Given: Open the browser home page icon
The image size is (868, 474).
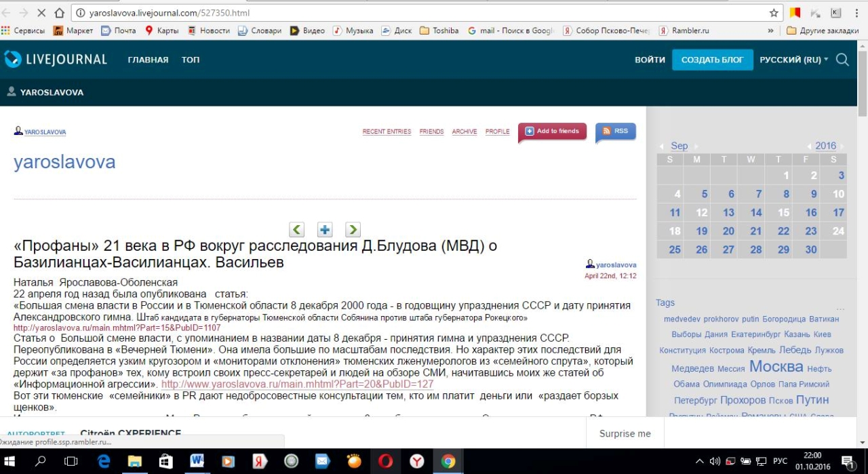Looking at the screenshot, I should [x=60, y=13].
